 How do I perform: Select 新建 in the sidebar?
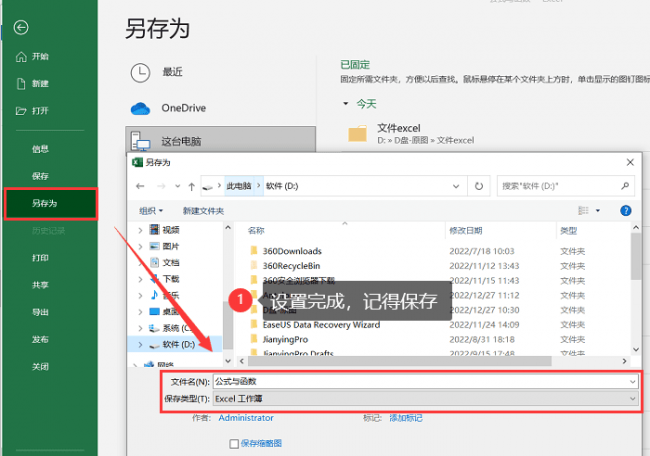coord(32,83)
